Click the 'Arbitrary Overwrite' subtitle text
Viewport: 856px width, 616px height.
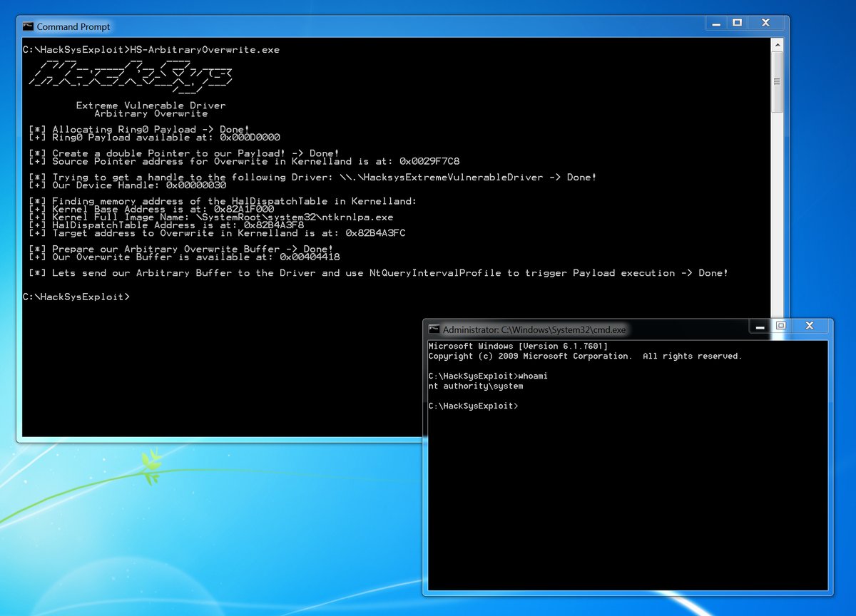(151, 113)
